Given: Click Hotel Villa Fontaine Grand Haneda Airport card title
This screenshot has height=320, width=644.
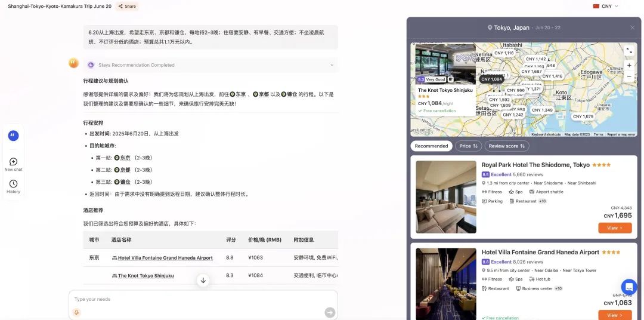Looking at the screenshot, I should point(540,252).
